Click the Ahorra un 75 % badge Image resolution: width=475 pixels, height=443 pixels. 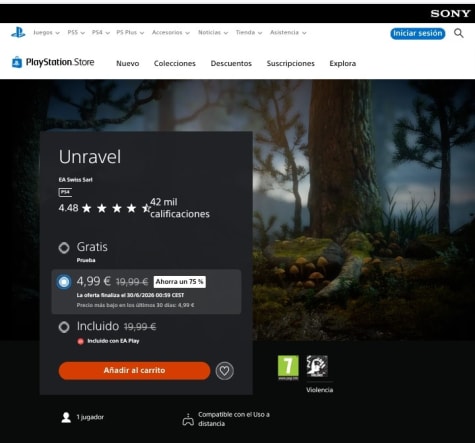pyautogui.click(x=179, y=282)
